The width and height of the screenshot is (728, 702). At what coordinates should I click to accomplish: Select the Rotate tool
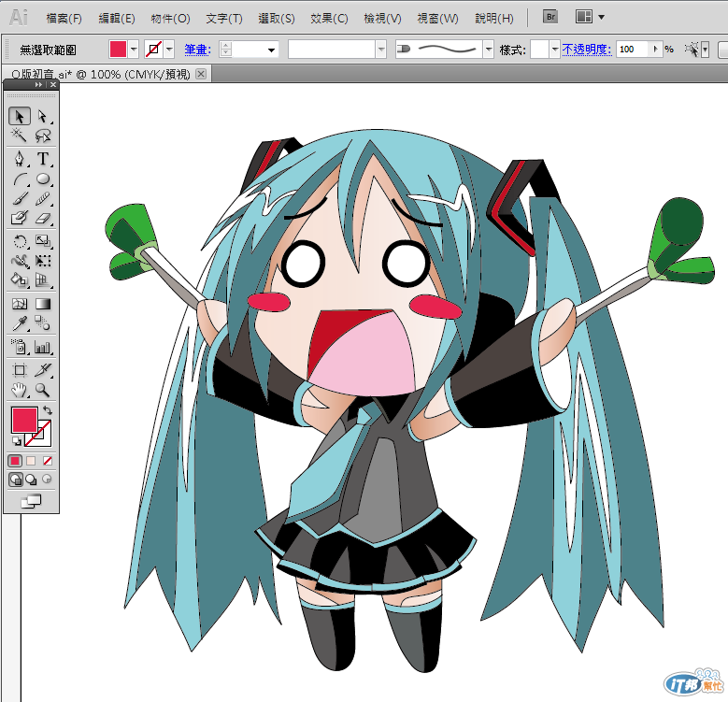tap(20, 241)
